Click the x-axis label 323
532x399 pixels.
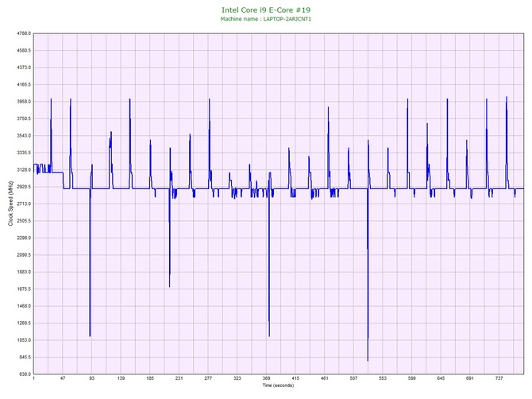tap(237, 378)
